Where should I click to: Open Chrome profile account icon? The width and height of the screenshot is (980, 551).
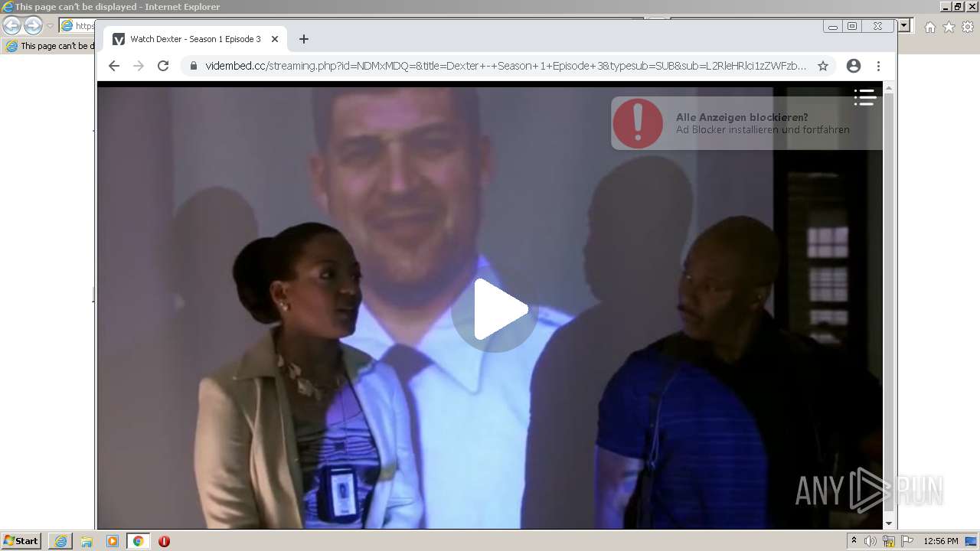(x=854, y=66)
